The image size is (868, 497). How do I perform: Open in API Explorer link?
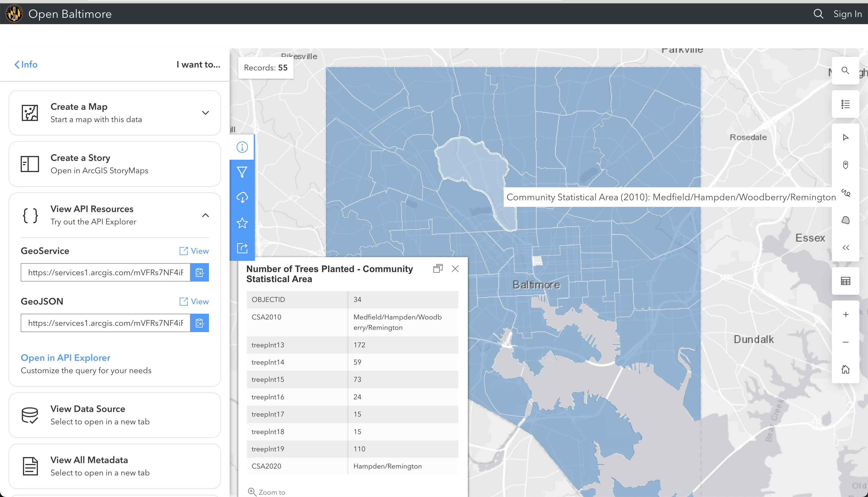coord(65,357)
